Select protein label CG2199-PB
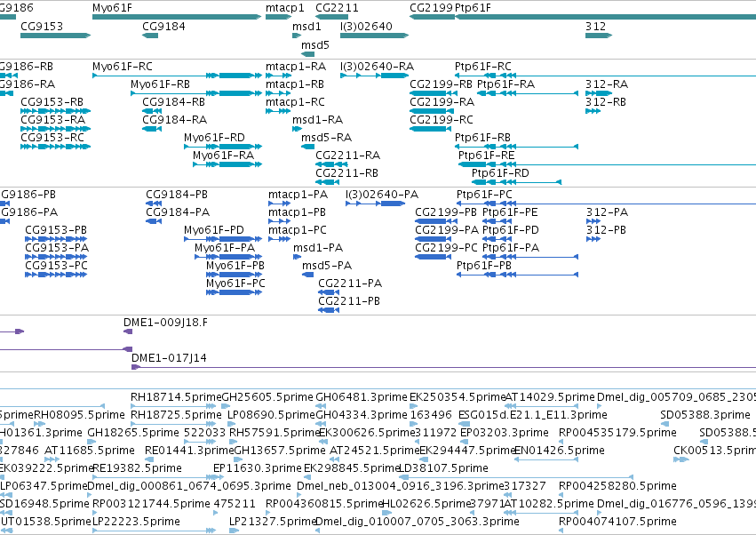 (x=446, y=212)
